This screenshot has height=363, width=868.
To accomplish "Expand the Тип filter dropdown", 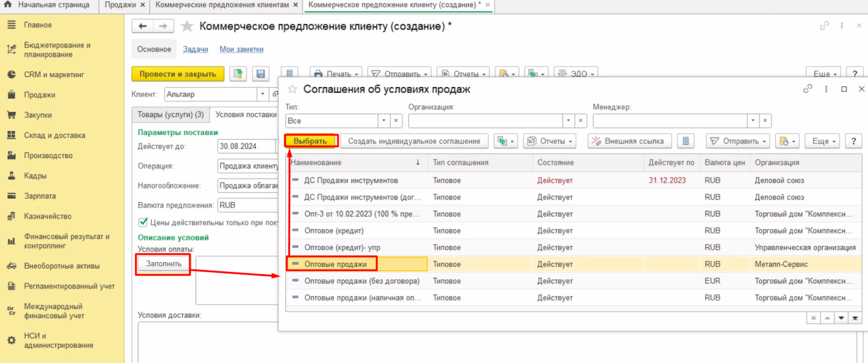I will pos(383,121).
